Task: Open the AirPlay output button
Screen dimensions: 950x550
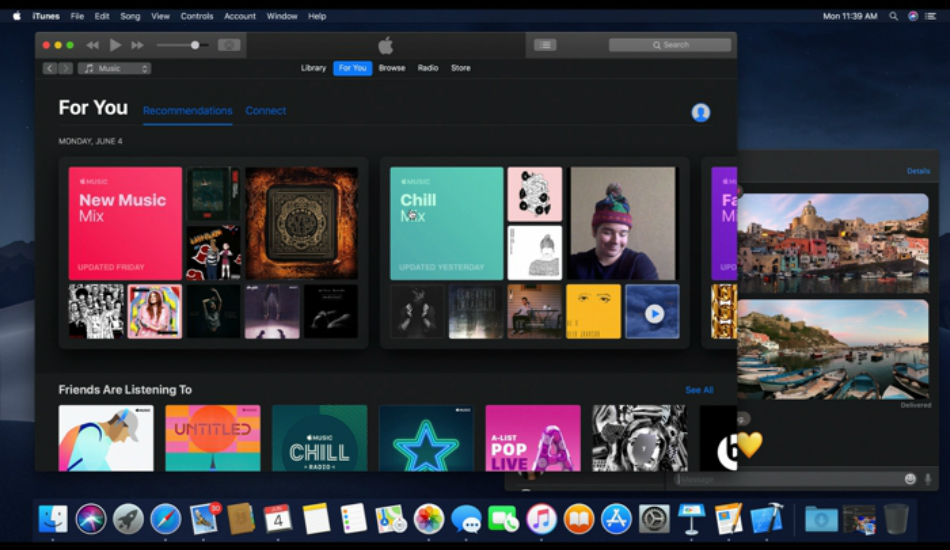Action: [x=229, y=45]
